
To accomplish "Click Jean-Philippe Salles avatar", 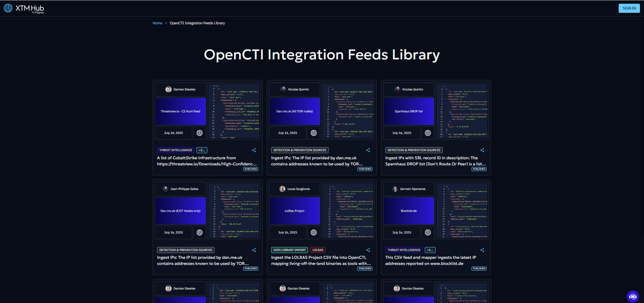I will (x=165, y=189).
